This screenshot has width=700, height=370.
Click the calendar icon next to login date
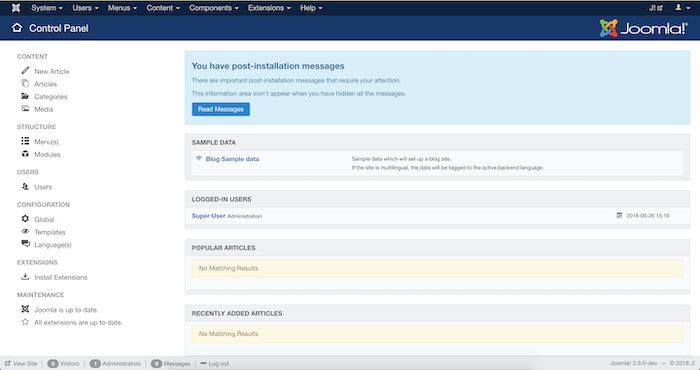(x=619, y=215)
